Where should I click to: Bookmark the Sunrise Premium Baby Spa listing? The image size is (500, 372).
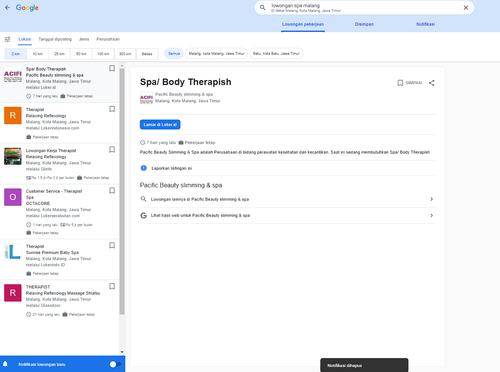coord(112,245)
